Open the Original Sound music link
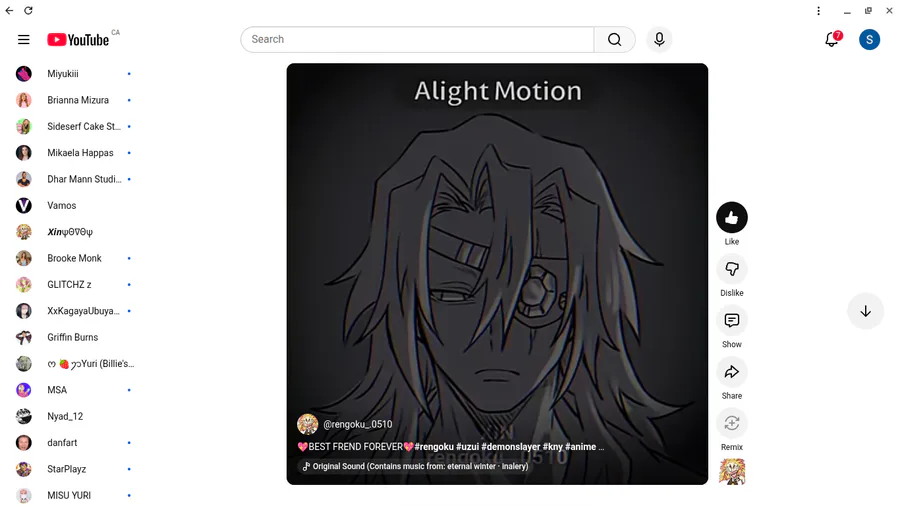Image resolution: width=900 pixels, height=506 pixels. pos(415,466)
